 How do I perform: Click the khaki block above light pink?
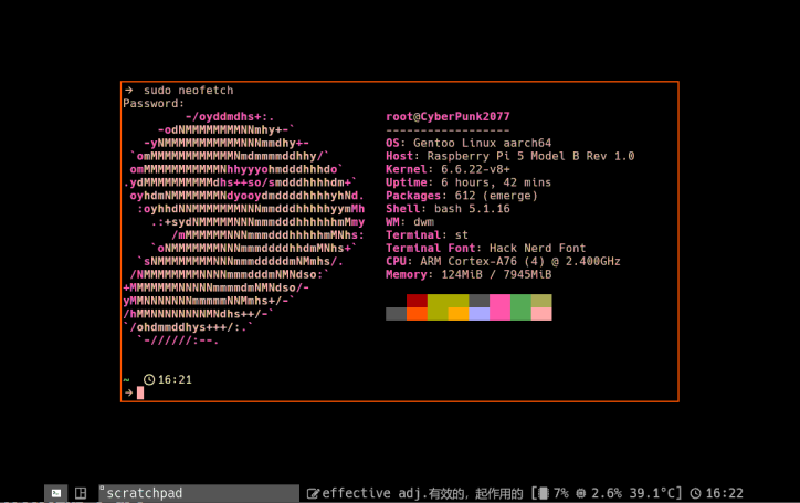click(541, 300)
